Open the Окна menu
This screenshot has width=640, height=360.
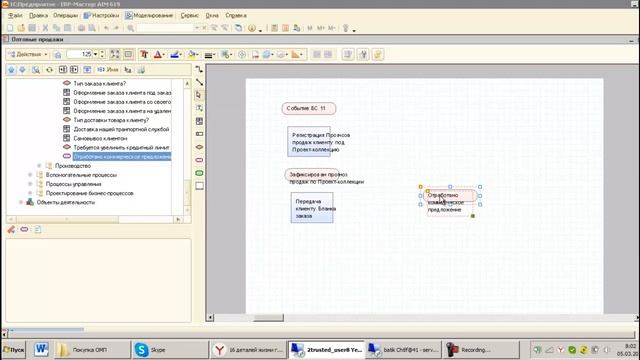(212, 16)
